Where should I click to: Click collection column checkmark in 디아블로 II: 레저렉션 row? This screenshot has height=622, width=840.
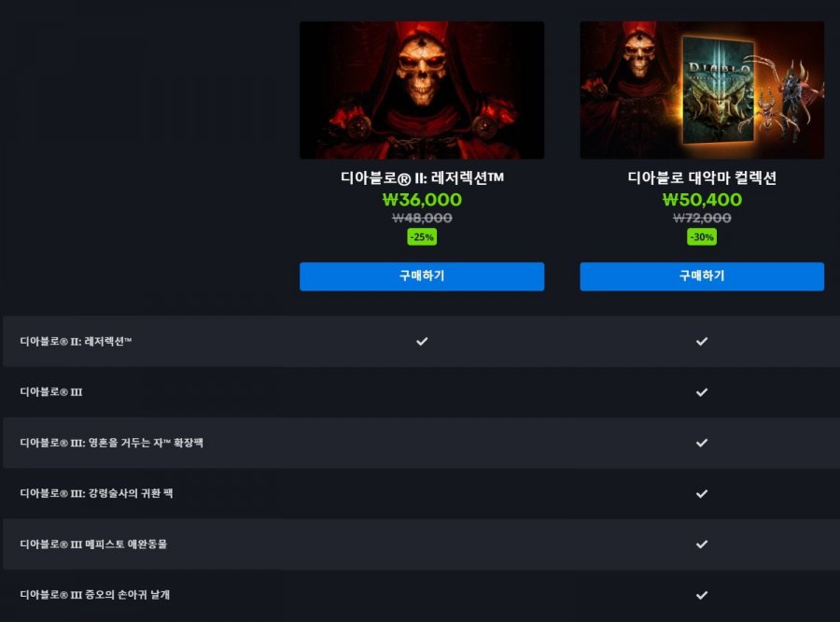click(x=702, y=341)
